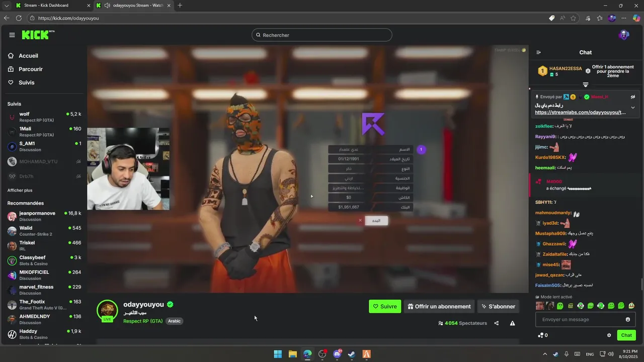Image resolution: width=644 pixels, height=362 pixels.
Task: Click ENG language indicator
Action: click(x=590, y=354)
